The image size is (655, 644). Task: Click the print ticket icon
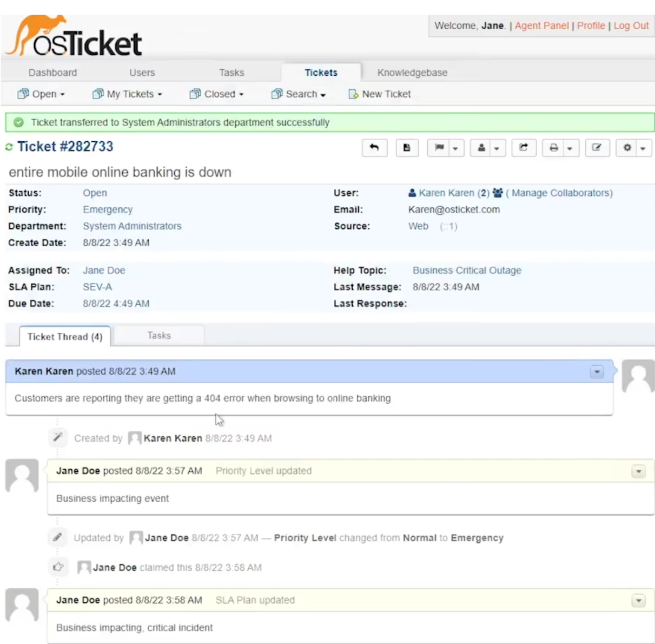tap(554, 147)
